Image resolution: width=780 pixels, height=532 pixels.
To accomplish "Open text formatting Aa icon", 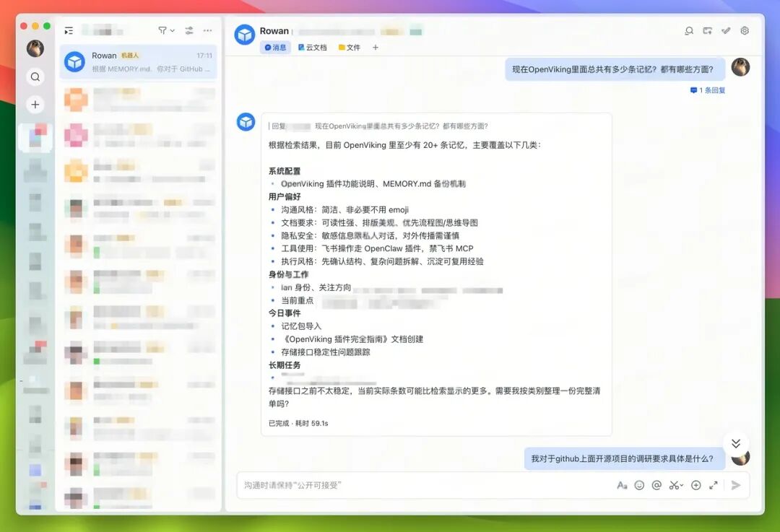I will [x=622, y=485].
